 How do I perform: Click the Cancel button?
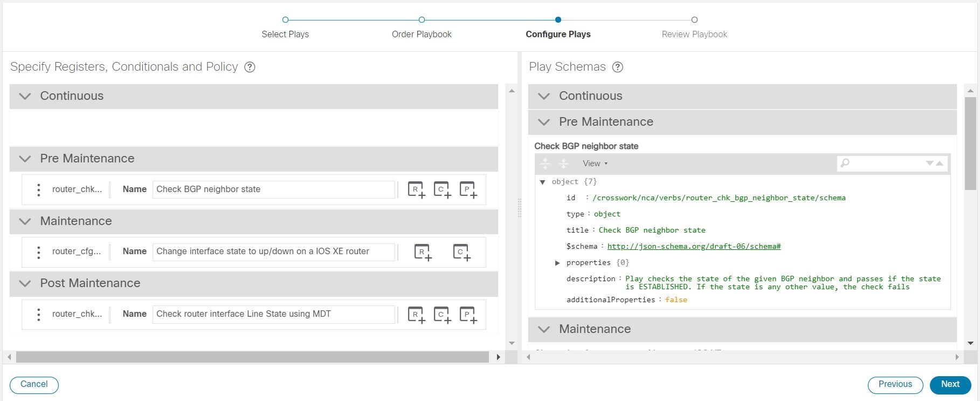click(x=34, y=385)
